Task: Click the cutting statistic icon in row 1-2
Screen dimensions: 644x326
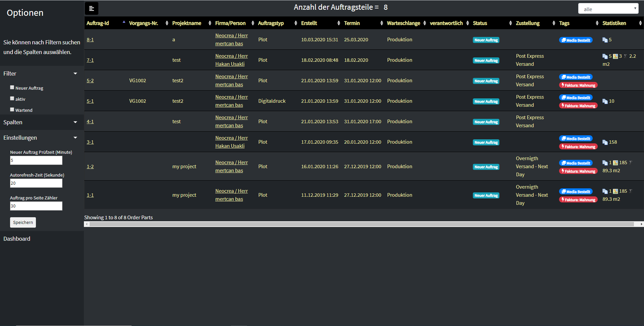Action: [x=631, y=162]
